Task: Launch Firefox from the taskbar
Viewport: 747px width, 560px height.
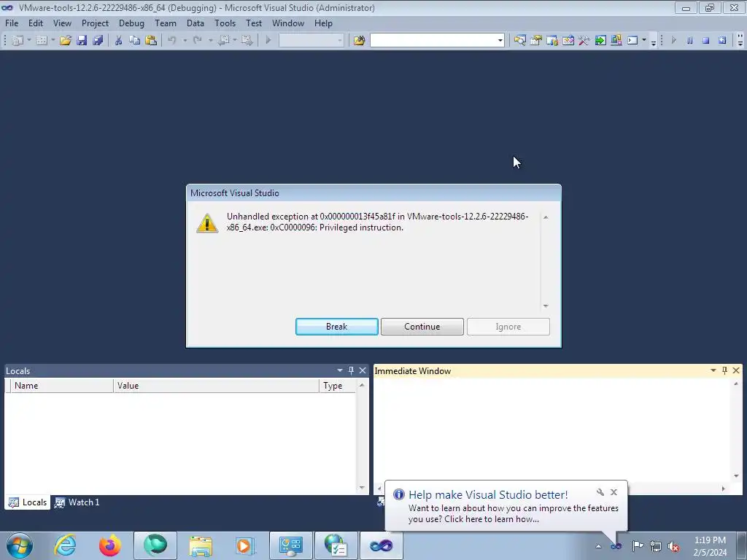Action: tap(109, 545)
